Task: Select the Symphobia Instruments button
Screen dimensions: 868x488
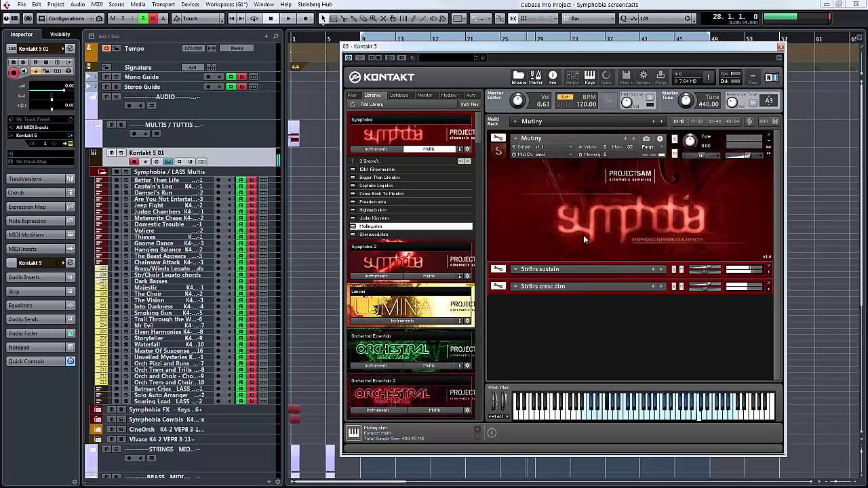Action: click(376, 149)
